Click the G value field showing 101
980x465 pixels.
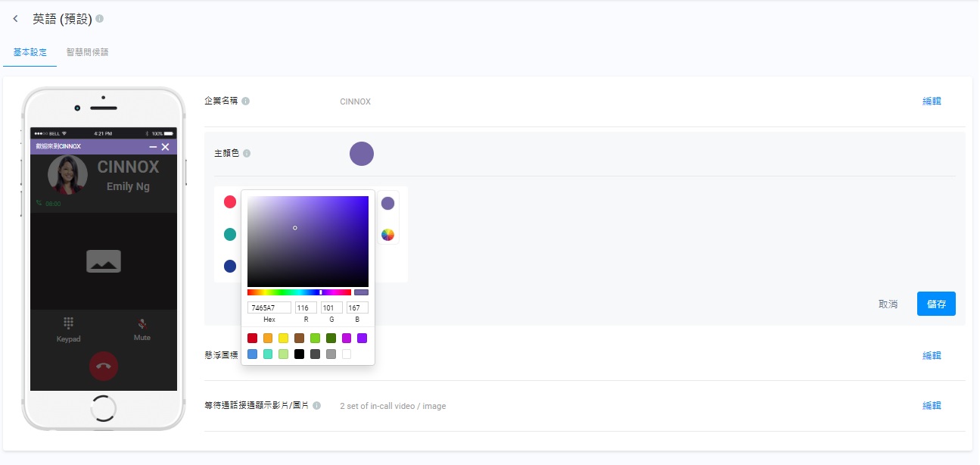pyautogui.click(x=331, y=308)
